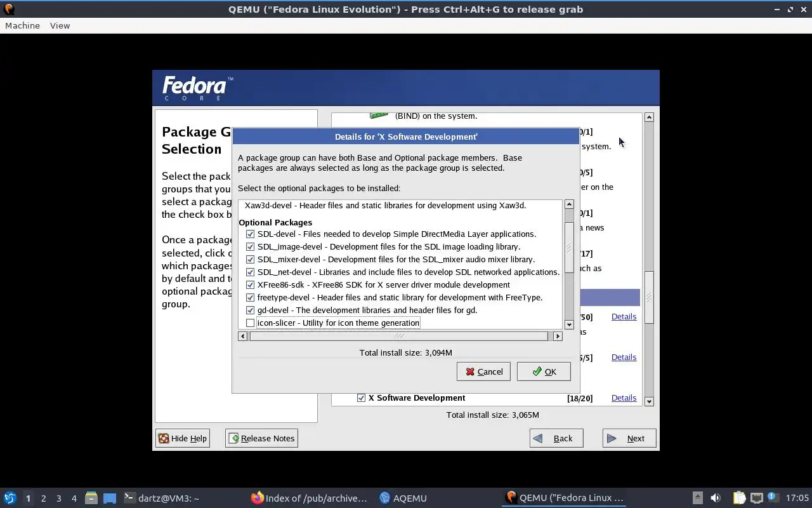812x508 pixels.
Task: Click the removable media eject tray icon
Action: [x=697, y=498]
